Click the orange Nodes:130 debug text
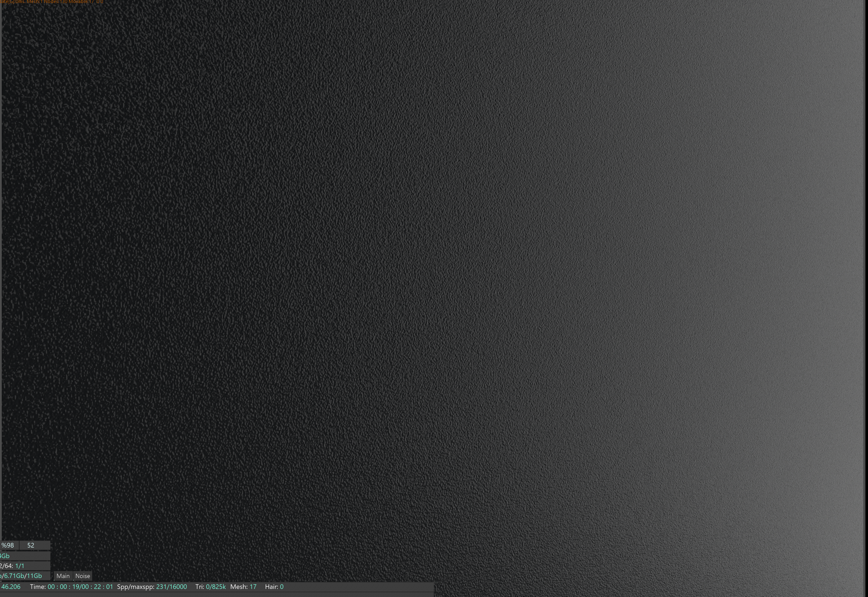Image resolution: width=868 pixels, height=597 pixels. click(56, 2)
